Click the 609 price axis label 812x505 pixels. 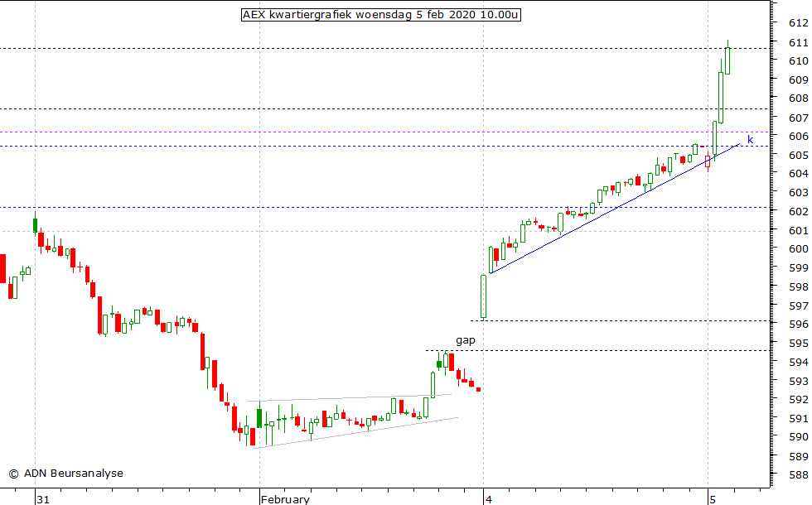798,79
